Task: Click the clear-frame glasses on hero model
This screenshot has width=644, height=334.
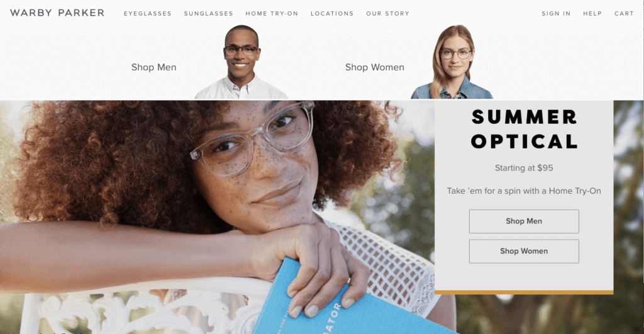Action: (x=252, y=139)
